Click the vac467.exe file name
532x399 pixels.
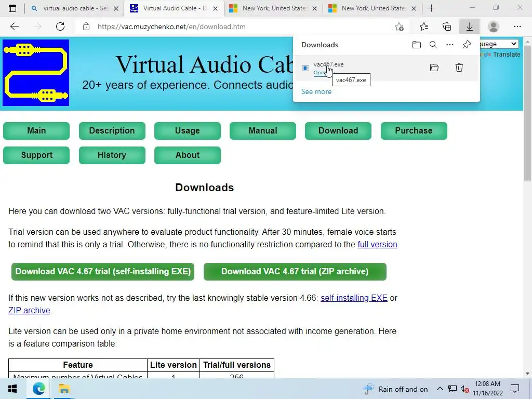pos(328,64)
